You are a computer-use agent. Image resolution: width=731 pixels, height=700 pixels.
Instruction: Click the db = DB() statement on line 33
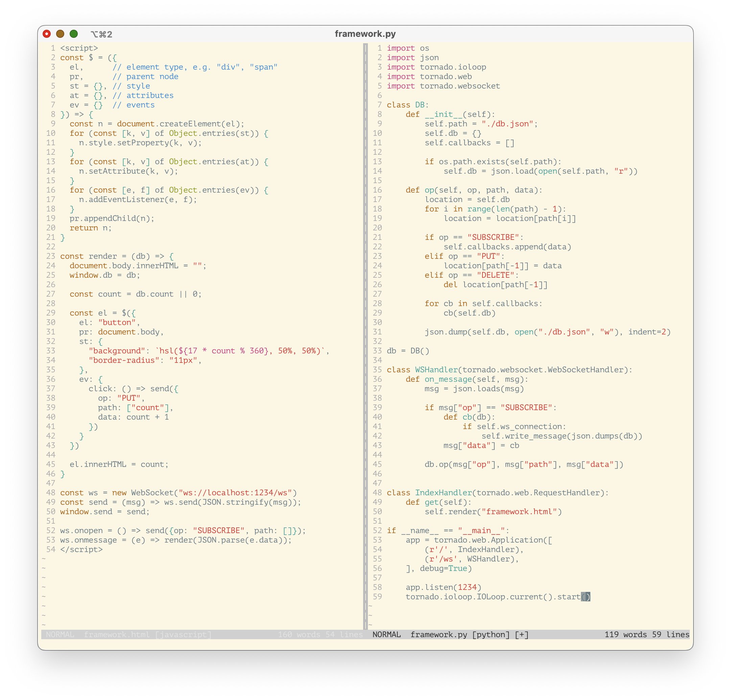pos(408,350)
